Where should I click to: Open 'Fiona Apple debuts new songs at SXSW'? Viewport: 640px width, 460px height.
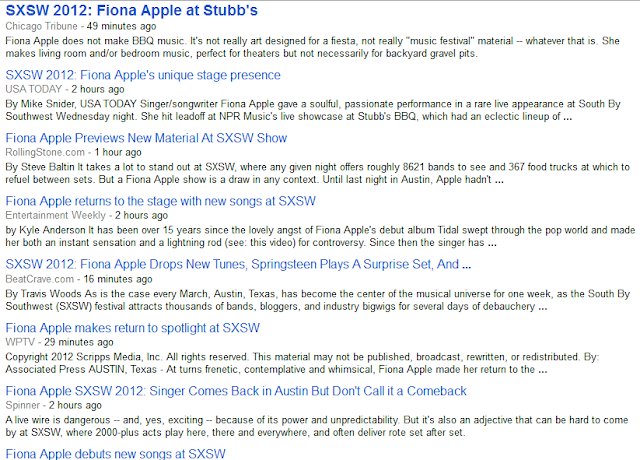click(x=116, y=453)
